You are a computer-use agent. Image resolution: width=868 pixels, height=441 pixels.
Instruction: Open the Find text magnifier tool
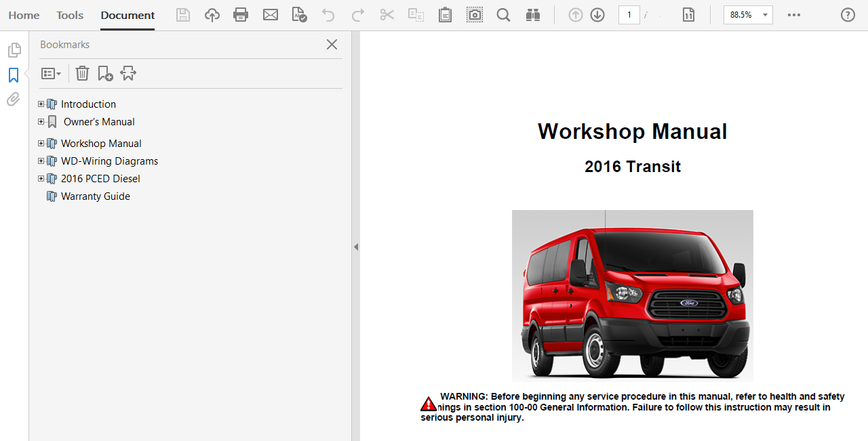point(503,15)
